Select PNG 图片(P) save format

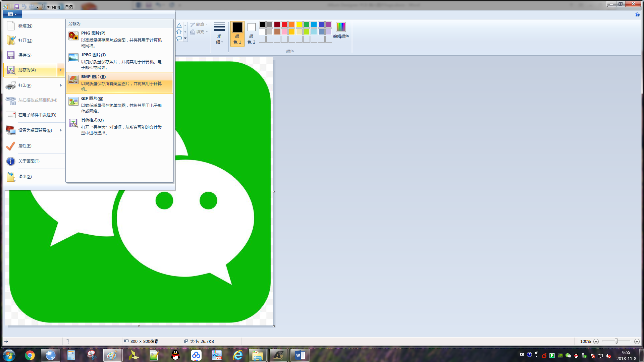coord(119,39)
